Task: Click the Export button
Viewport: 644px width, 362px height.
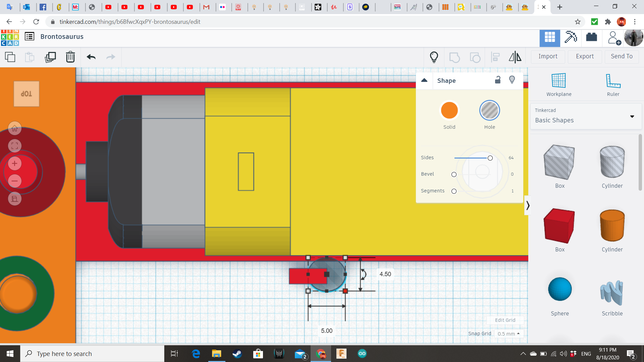Action: [x=585, y=56]
